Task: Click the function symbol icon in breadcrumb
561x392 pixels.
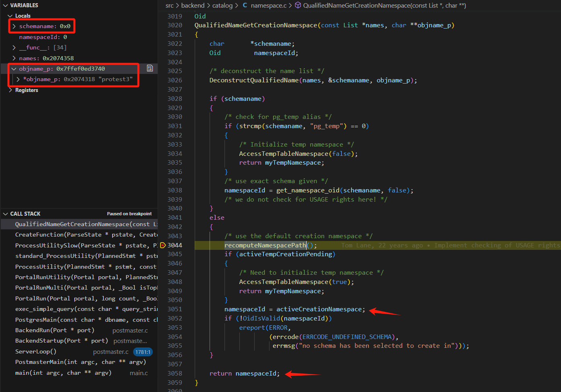Action: point(298,5)
